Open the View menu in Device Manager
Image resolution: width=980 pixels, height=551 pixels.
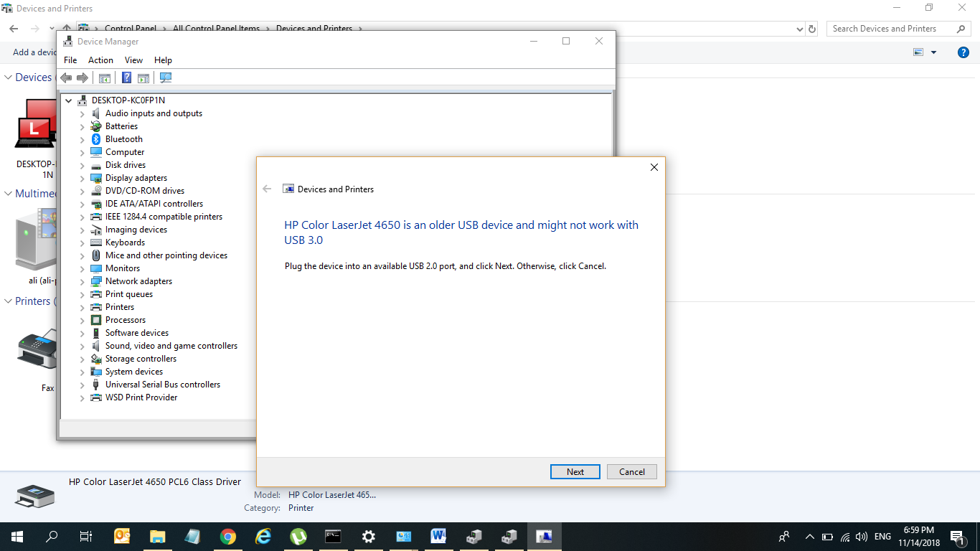pyautogui.click(x=133, y=60)
